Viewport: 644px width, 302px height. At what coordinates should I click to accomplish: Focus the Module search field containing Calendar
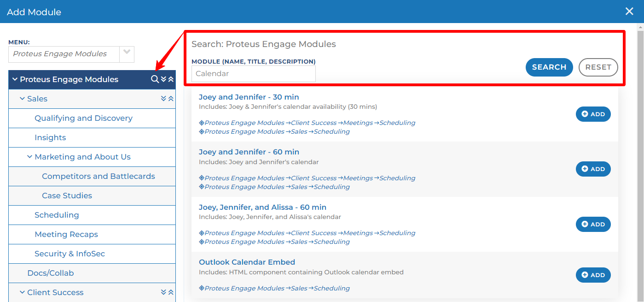254,74
